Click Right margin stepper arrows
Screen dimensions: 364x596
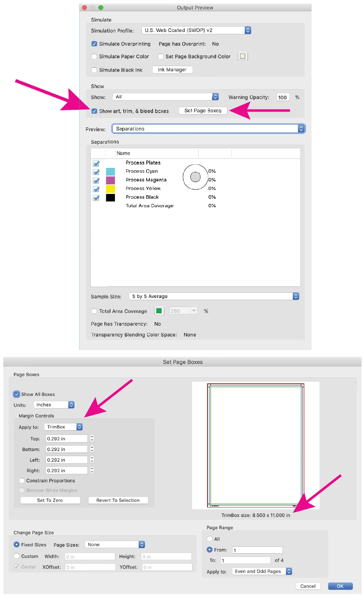92,470
